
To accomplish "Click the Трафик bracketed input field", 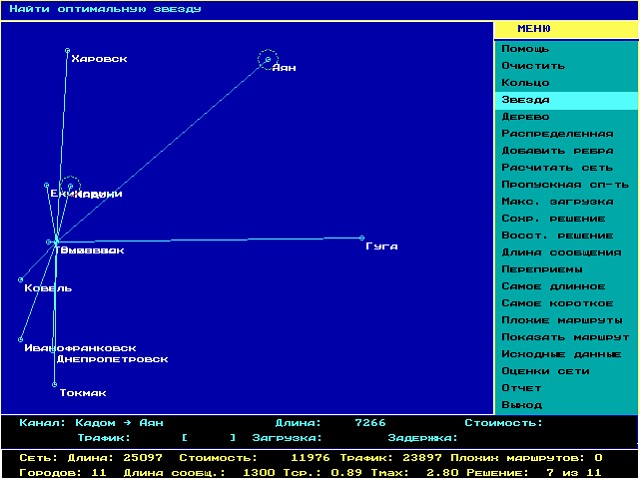I will tap(209, 438).
